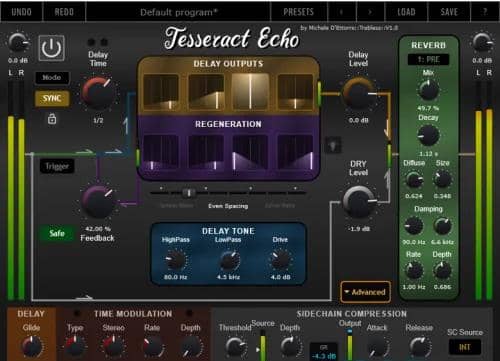Image resolution: width=500 pixels, height=361 pixels.
Task: Click the Damping 6.6 kHz knob
Action: tap(443, 226)
